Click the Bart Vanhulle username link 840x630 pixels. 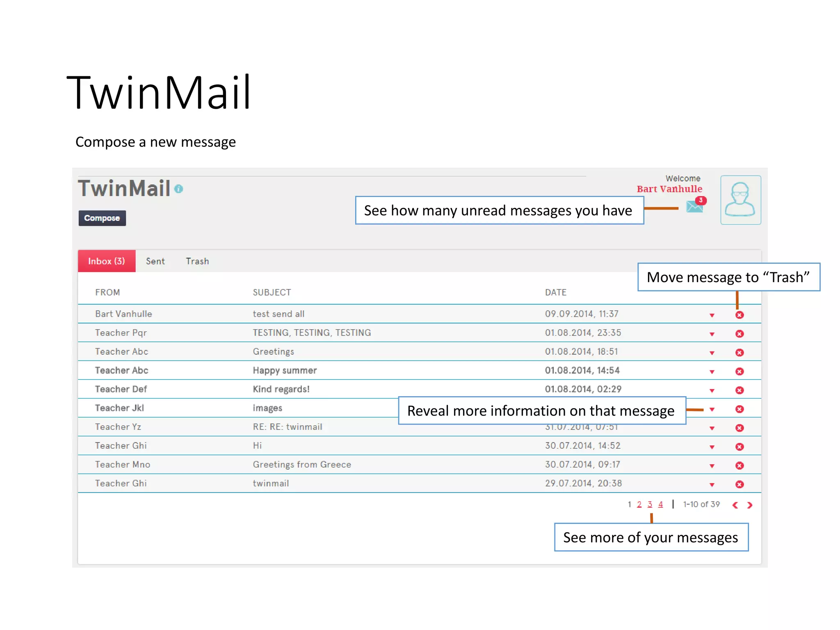coord(669,189)
